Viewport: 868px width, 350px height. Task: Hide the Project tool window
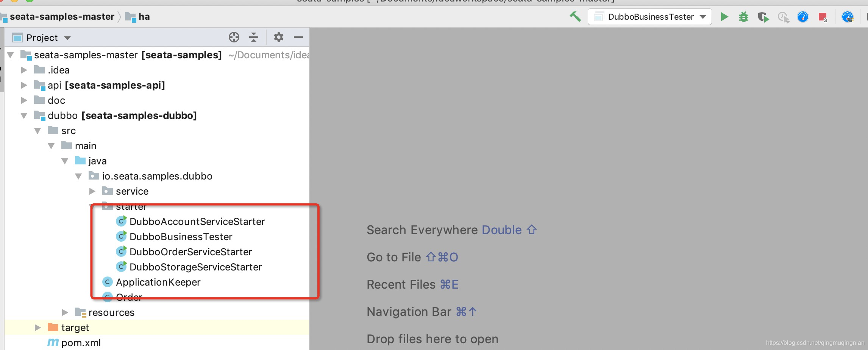[x=298, y=37]
